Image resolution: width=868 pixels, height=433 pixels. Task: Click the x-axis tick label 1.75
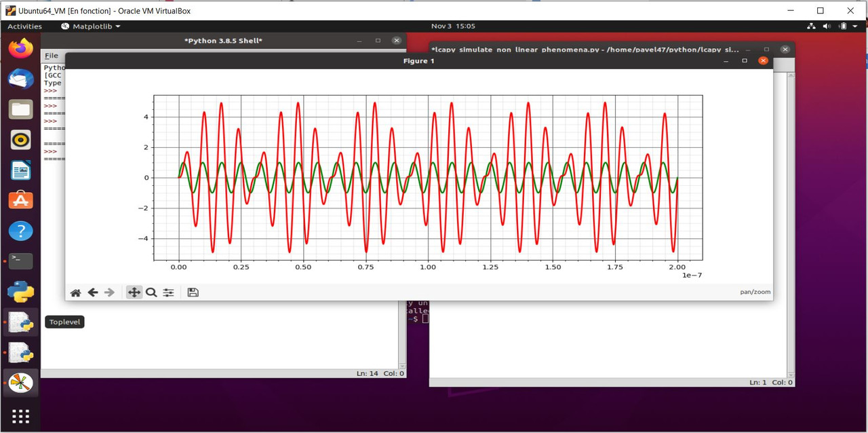click(x=615, y=267)
